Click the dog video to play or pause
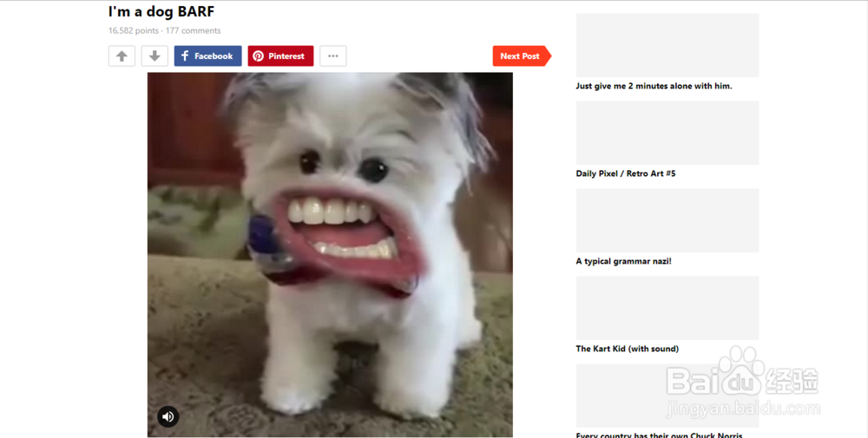The height and width of the screenshot is (438, 868). point(330,254)
